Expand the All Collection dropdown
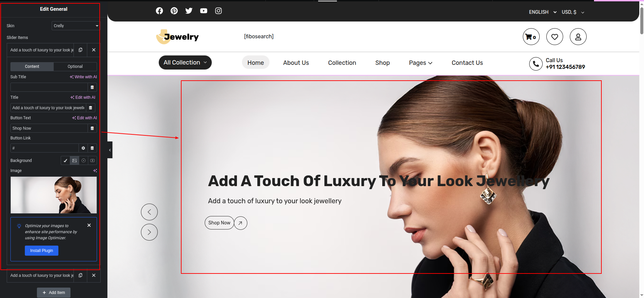644x298 pixels. (x=185, y=62)
